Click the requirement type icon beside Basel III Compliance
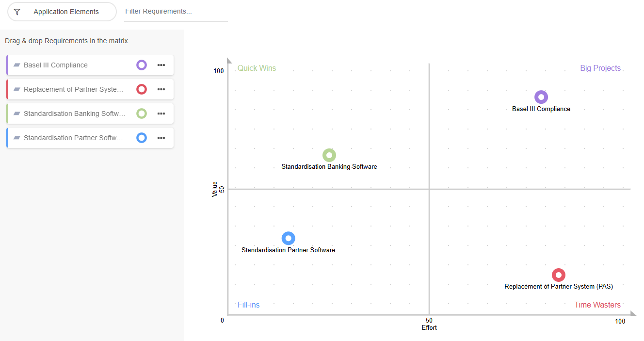 pos(17,65)
